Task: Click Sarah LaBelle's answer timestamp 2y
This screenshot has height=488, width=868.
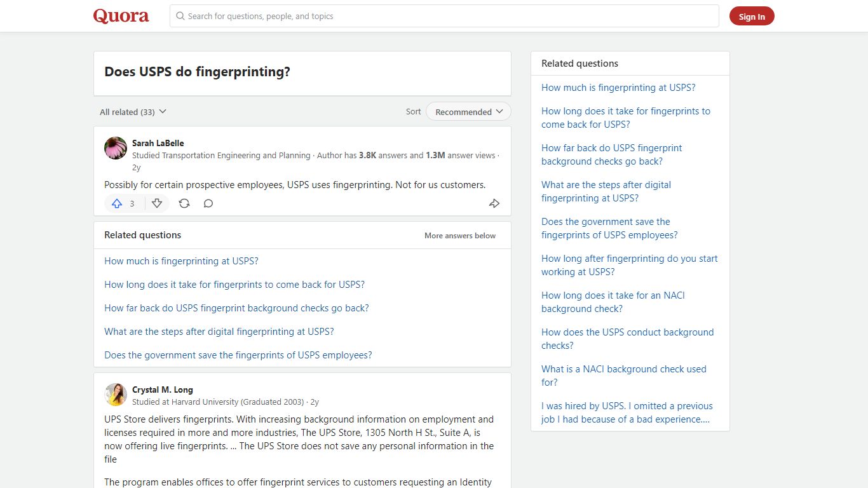Action: pyautogui.click(x=136, y=168)
